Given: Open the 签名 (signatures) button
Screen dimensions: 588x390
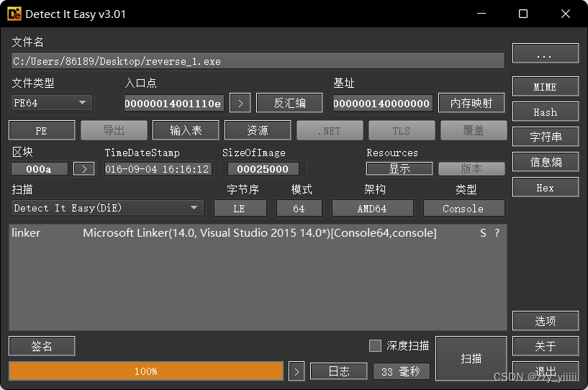Looking at the screenshot, I should 42,346.
